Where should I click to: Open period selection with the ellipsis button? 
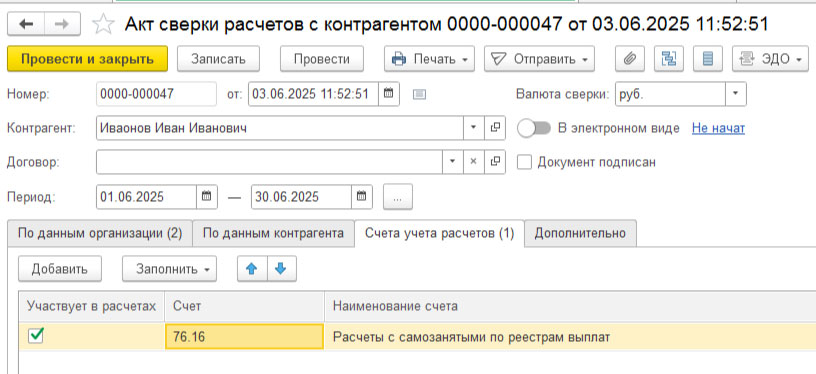[398, 197]
